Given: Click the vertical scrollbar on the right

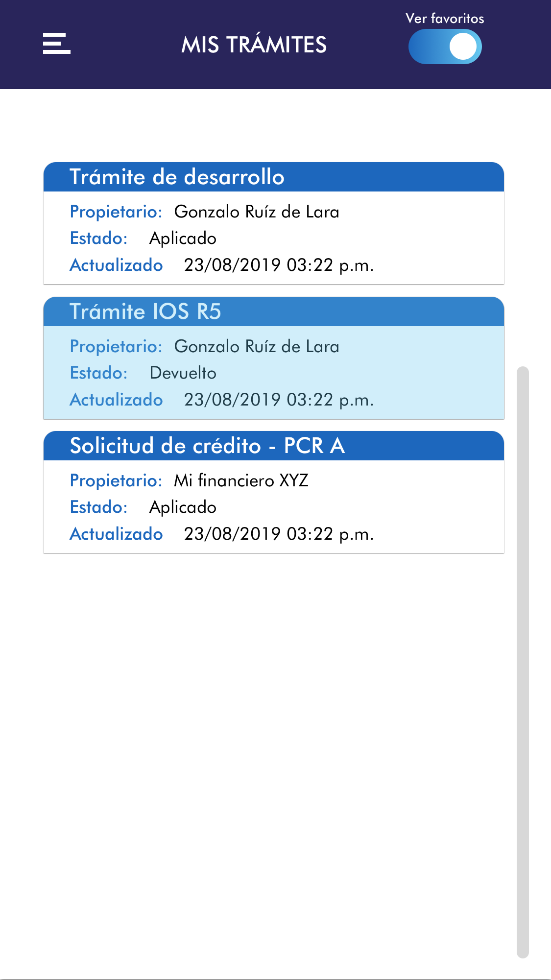Looking at the screenshot, I should coord(523,661).
